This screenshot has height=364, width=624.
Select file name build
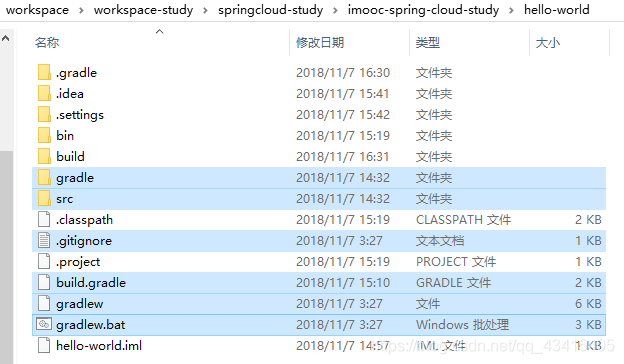(x=70, y=157)
